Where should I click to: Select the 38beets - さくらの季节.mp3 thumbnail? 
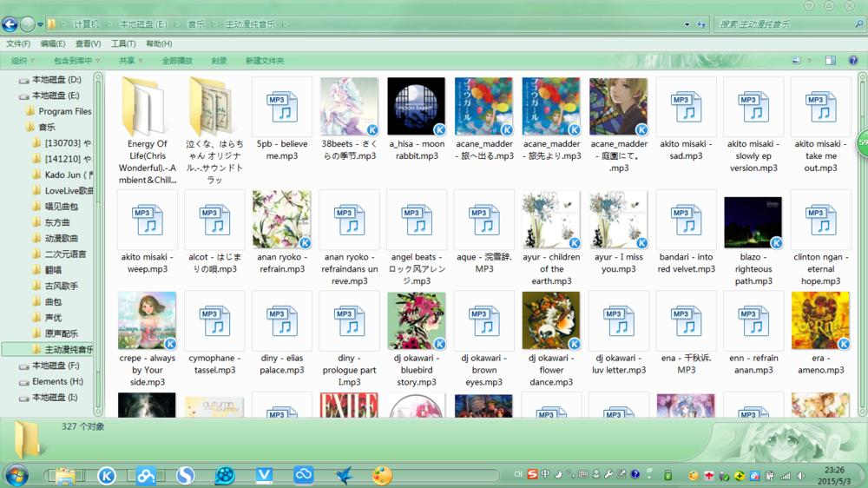349,106
